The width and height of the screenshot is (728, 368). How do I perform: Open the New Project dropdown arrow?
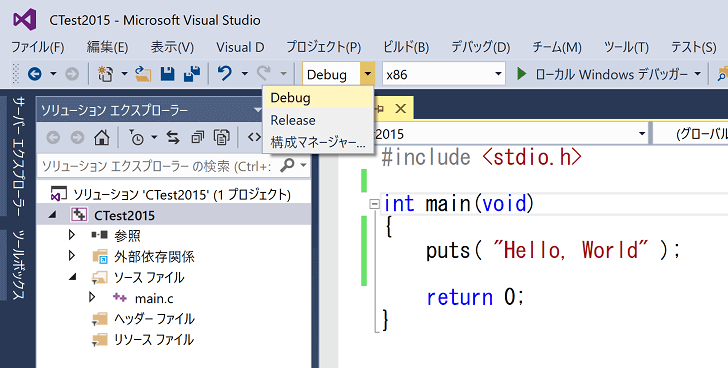pyautogui.click(x=124, y=74)
